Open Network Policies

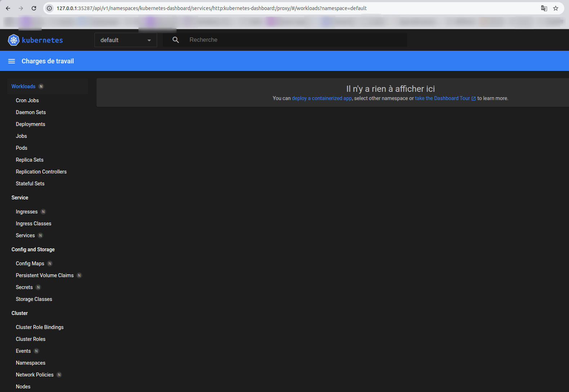point(35,375)
